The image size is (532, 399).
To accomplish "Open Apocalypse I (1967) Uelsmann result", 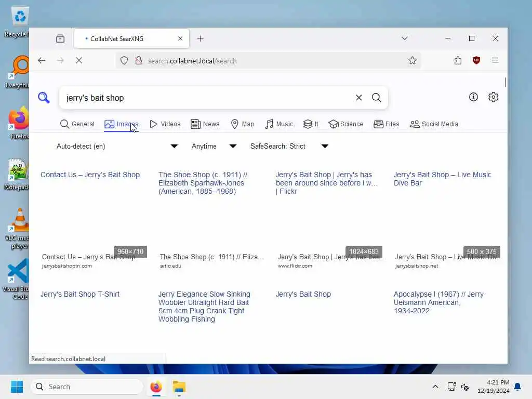I will click(438, 303).
